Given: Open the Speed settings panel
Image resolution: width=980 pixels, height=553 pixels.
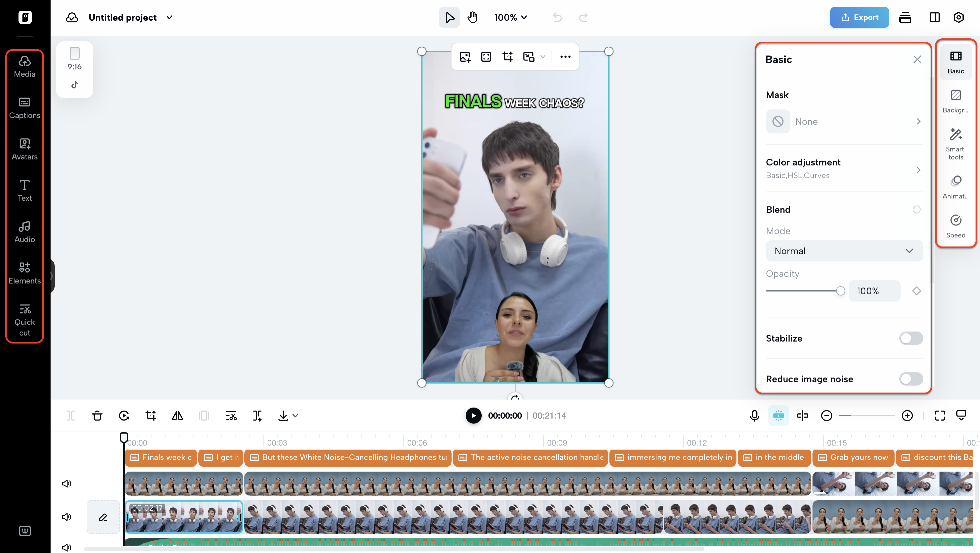Looking at the screenshot, I should [x=956, y=225].
